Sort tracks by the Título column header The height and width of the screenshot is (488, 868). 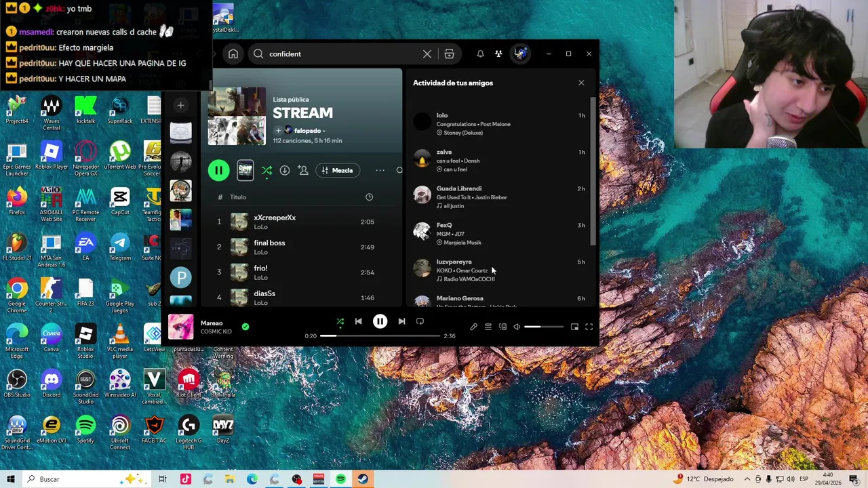tap(238, 197)
